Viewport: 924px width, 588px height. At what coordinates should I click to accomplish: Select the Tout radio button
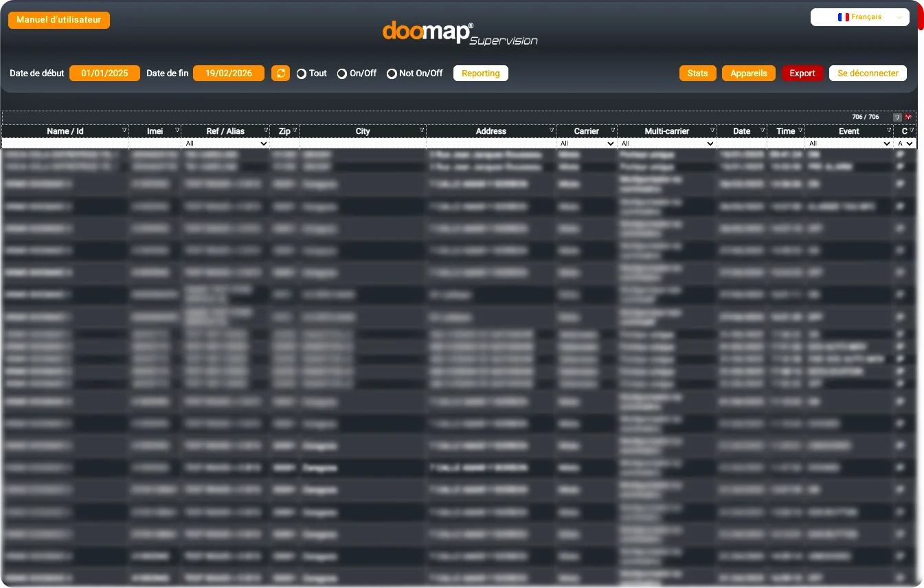pyautogui.click(x=302, y=73)
